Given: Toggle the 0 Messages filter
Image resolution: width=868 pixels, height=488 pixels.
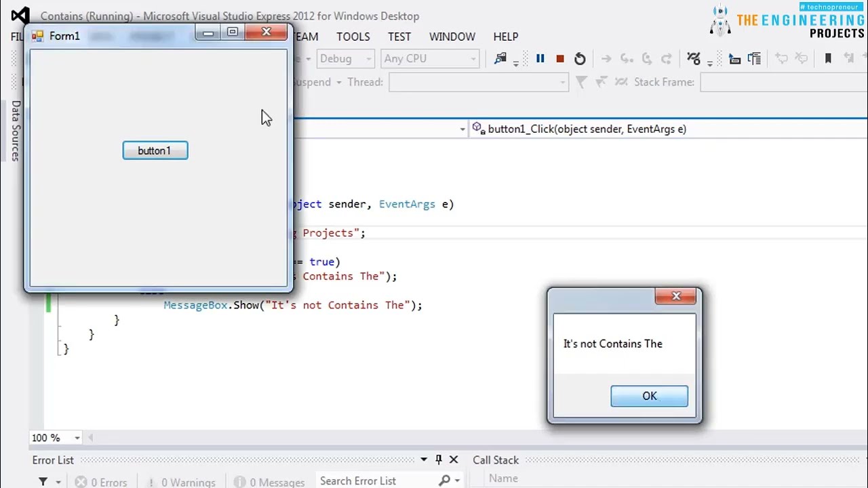Looking at the screenshot, I should [x=269, y=483].
